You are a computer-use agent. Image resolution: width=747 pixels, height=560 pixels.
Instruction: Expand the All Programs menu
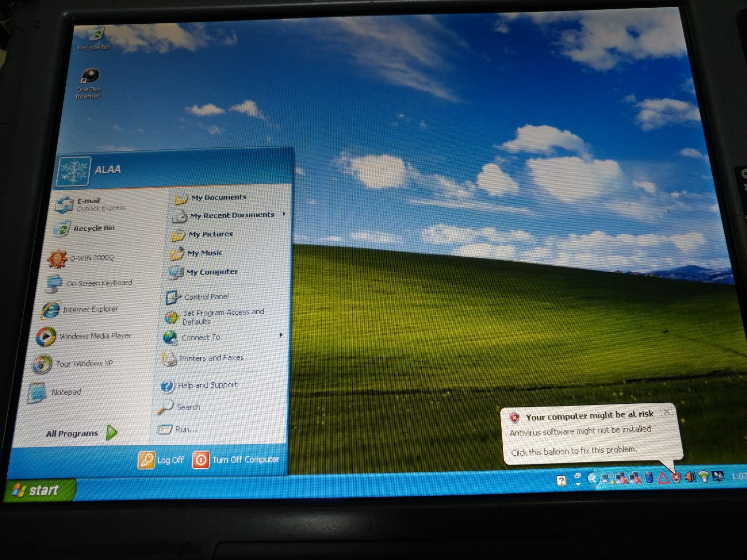(x=81, y=433)
